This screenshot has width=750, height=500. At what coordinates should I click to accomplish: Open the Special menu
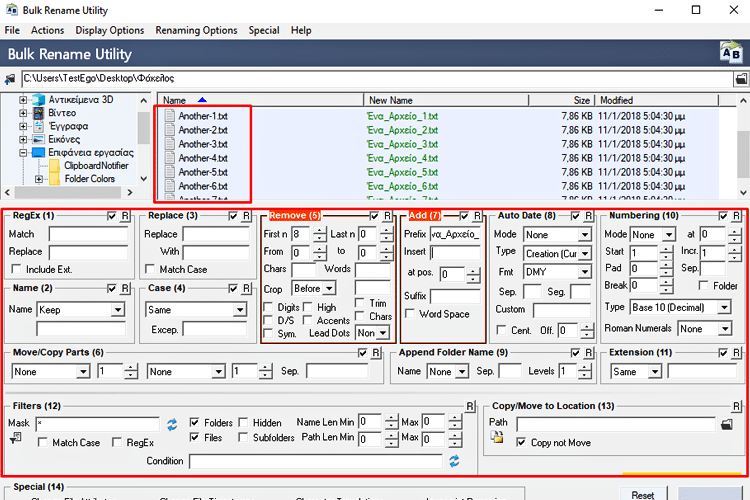(x=264, y=30)
